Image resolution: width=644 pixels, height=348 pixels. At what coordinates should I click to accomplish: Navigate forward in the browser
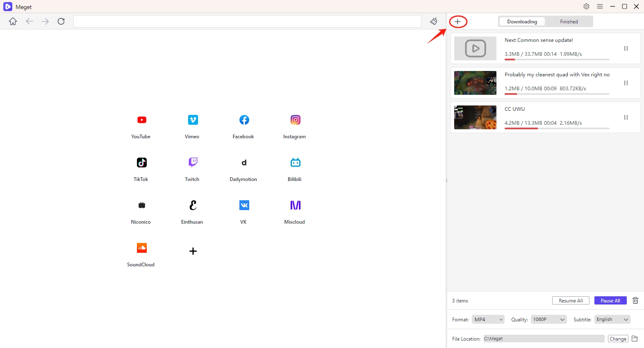tap(45, 21)
